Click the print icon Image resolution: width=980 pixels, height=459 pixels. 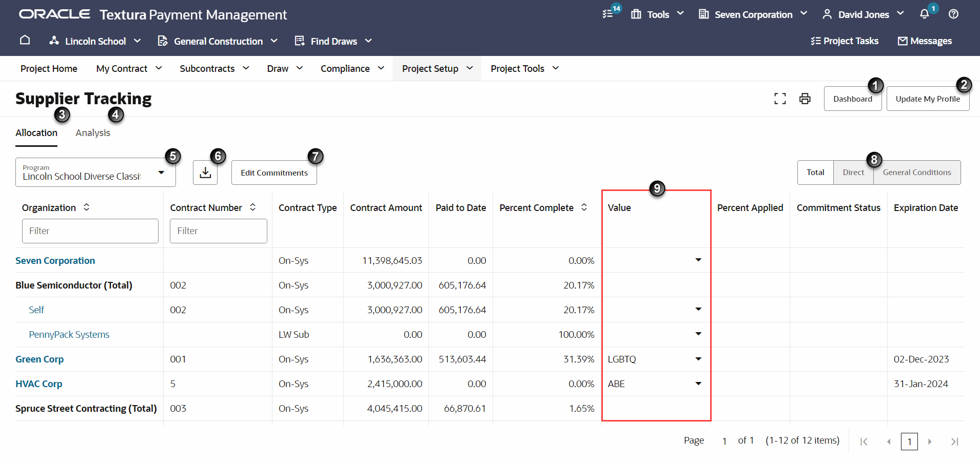(805, 99)
